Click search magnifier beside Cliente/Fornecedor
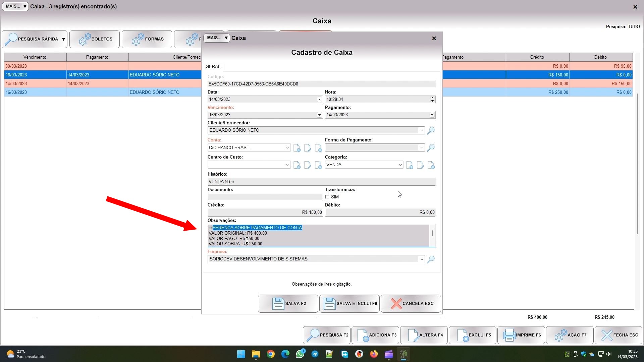The height and width of the screenshot is (362, 644). tap(431, 130)
